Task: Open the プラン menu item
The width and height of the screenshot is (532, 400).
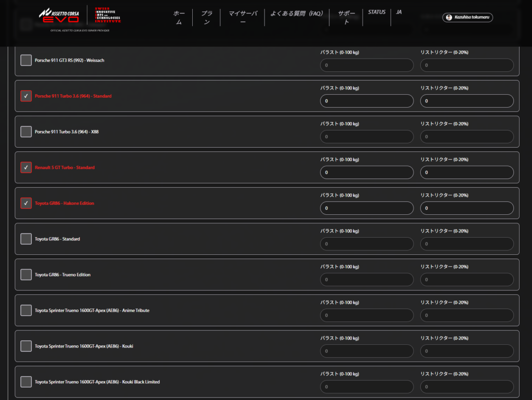Action: click(207, 17)
